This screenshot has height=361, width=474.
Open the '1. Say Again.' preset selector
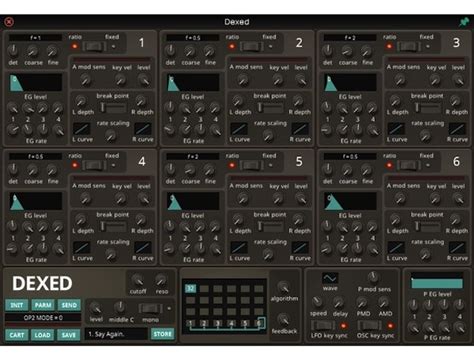(x=116, y=334)
